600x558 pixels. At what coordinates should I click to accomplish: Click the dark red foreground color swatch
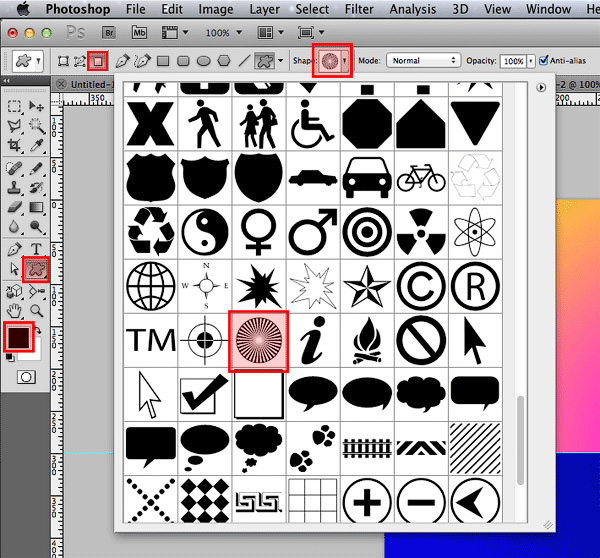pyautogui.click(x=19, y=337)
